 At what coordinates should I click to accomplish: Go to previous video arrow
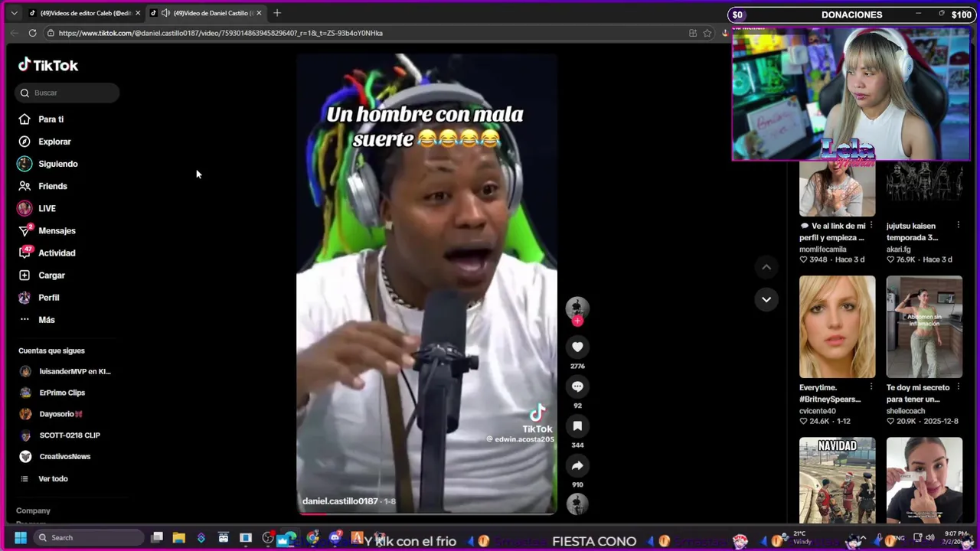[x=766, y=267]
